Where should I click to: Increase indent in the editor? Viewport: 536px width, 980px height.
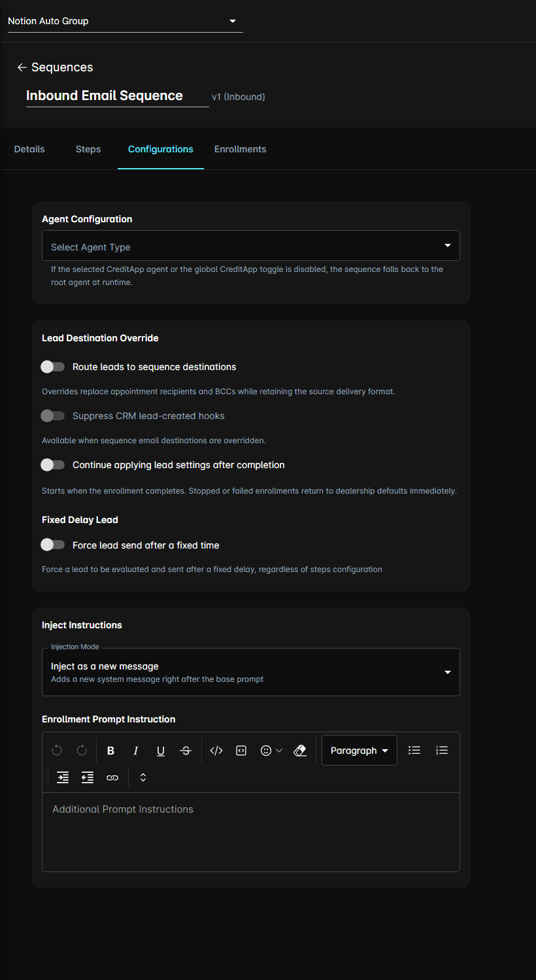pos(63,777)
